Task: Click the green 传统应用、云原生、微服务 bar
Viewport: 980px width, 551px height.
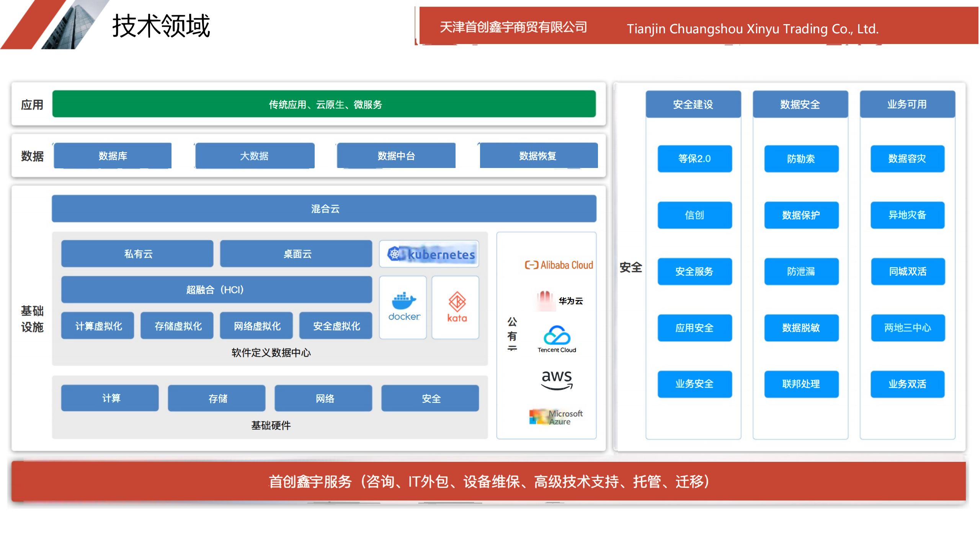Action: pyautogui.click(x=324, y=104)
